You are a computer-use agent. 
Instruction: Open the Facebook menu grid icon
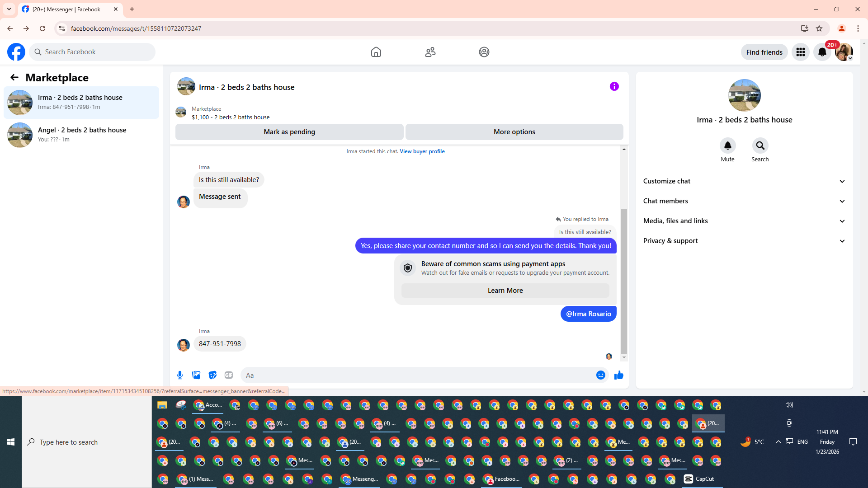tap(800, 52)
